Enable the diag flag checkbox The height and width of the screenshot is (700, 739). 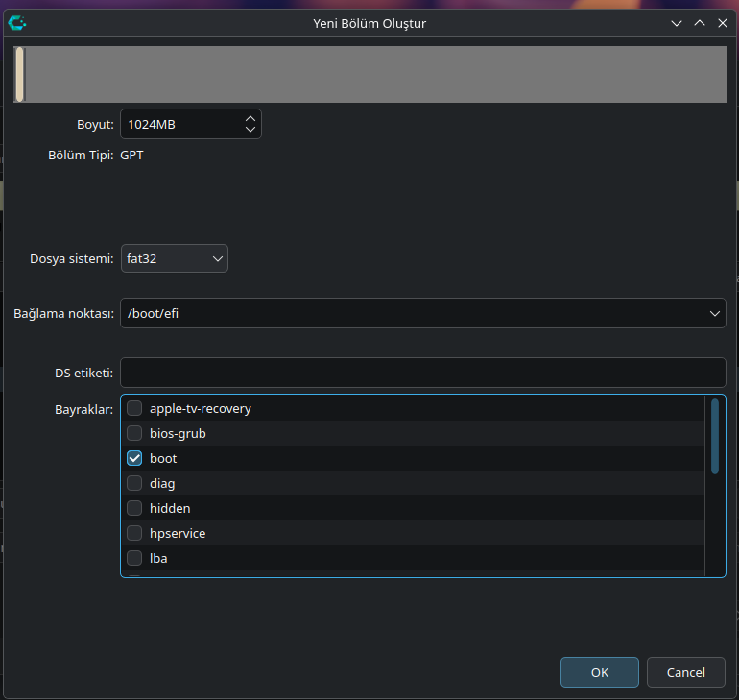(x=134, y=483)
